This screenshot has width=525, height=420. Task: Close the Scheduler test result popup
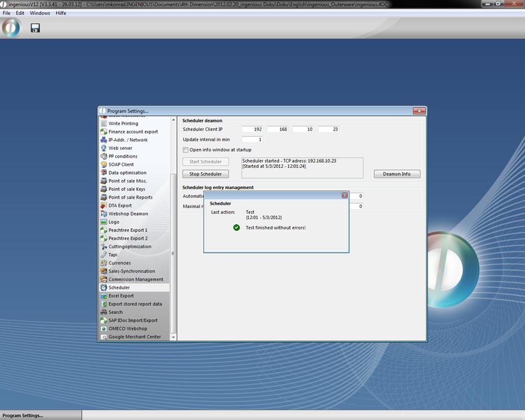click(x=344, y=195)
